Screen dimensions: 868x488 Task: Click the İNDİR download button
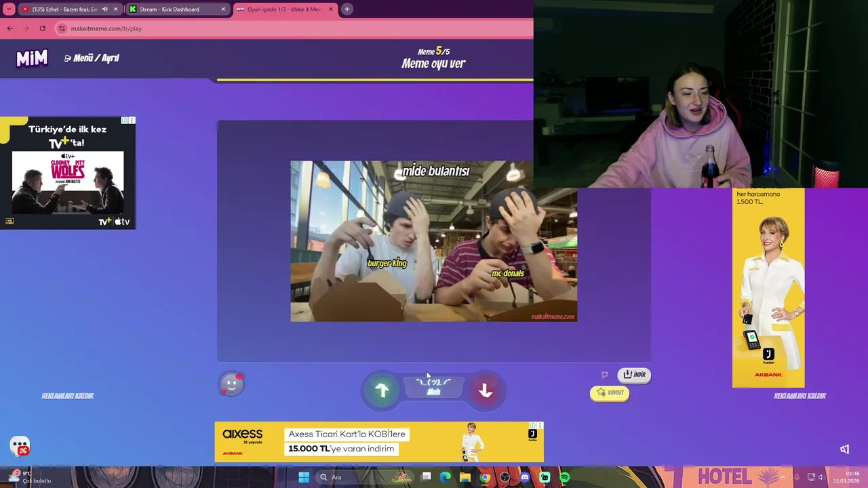[634, 374]
